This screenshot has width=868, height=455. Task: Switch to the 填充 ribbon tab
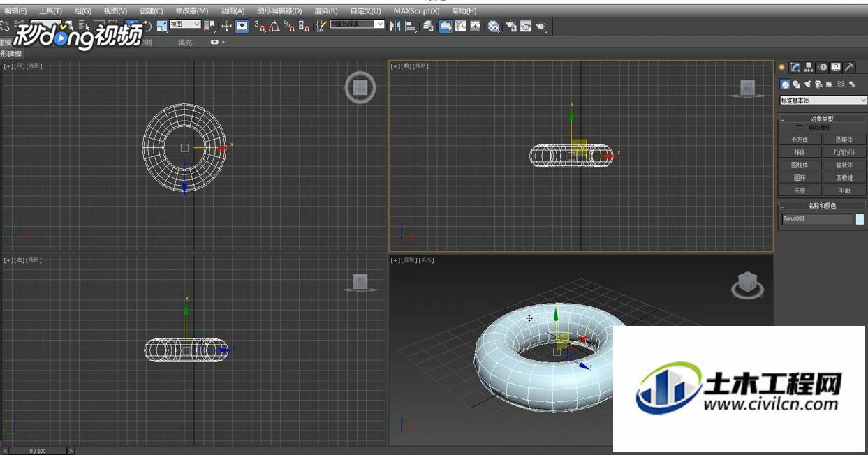click(185, 43)
